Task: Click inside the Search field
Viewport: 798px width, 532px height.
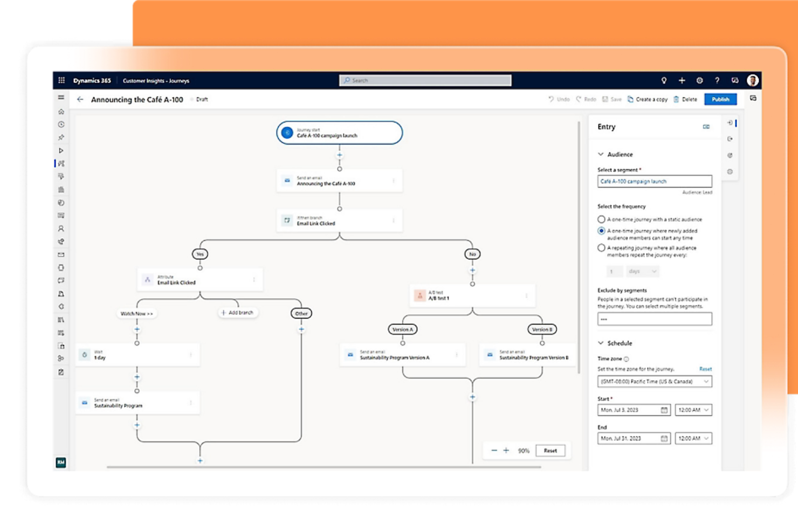Action: [426, 80]
